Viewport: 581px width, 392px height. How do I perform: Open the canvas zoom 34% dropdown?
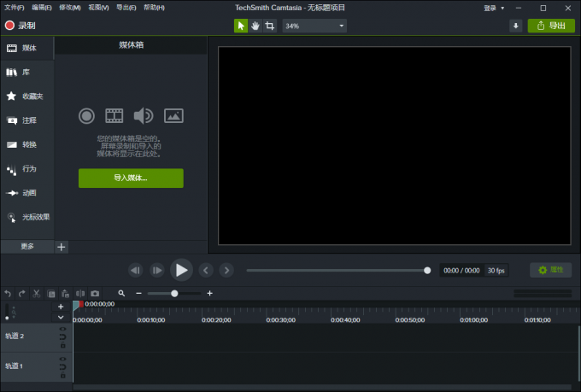tap(314, 26)
